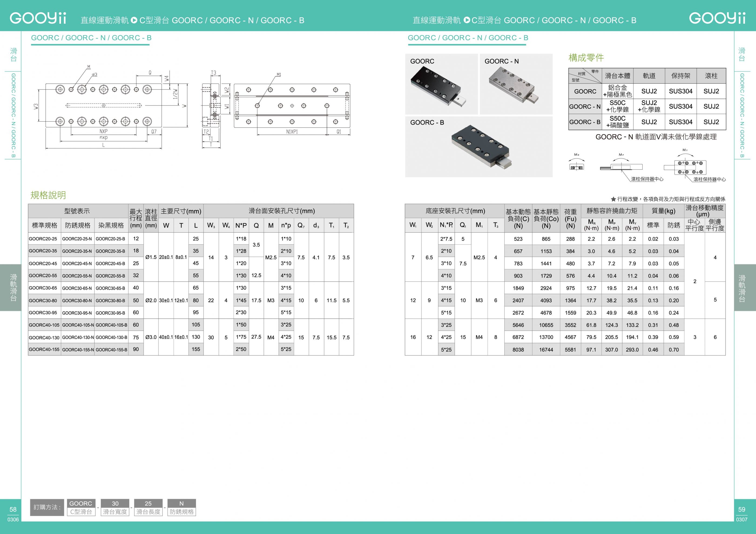Viewport: 756px width, 534px height.
Task: Select the GOORC30-65-N model cell
Action: (78, 288)
